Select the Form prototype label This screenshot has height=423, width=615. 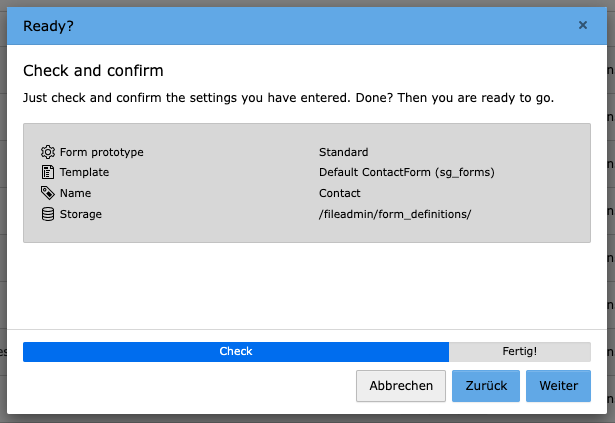tap(102, 152)
